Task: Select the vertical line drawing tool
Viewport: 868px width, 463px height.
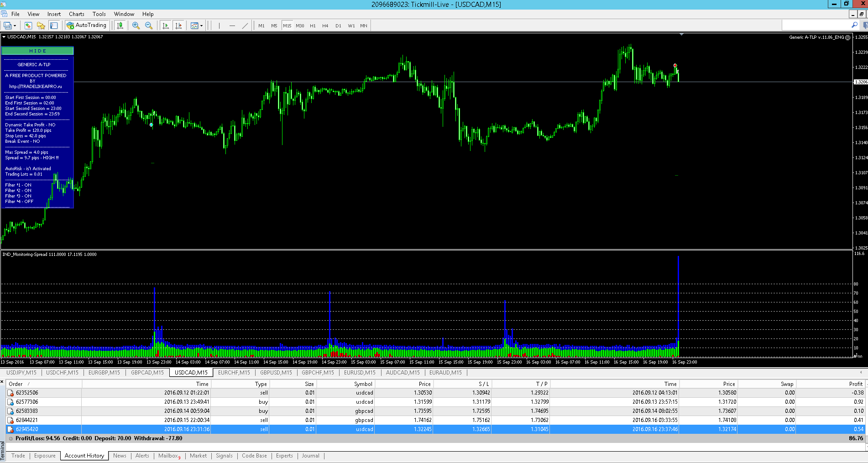Action: pyautogui.click(x=220, y=26)
